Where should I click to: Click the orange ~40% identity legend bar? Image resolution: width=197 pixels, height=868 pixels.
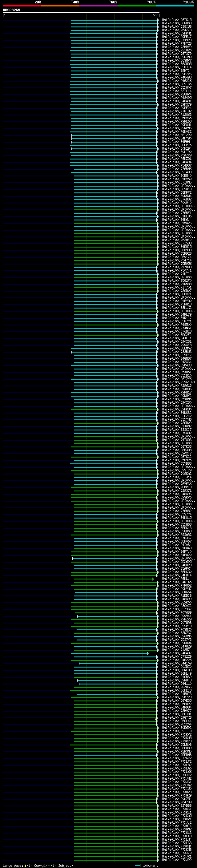click(60, 6)
